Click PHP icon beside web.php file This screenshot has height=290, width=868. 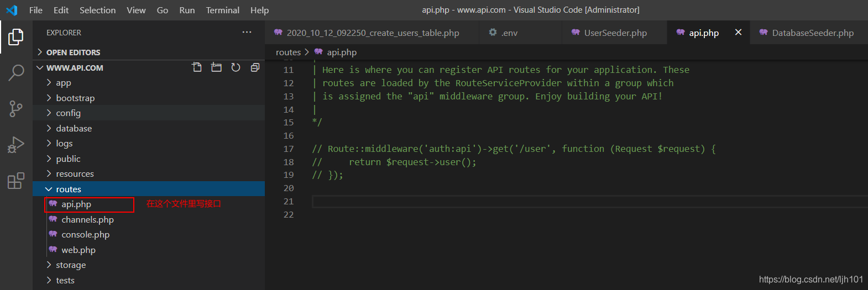coord(53,250)
